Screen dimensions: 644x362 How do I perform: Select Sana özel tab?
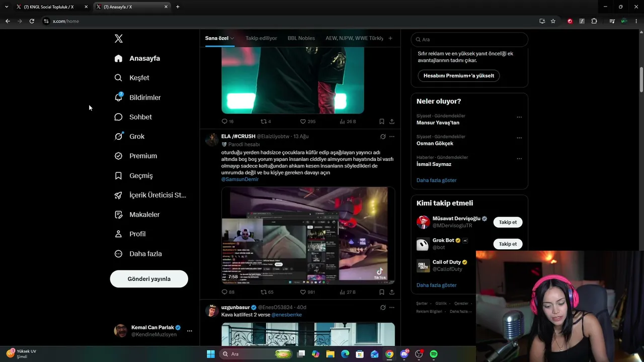(x=216, y=38)
